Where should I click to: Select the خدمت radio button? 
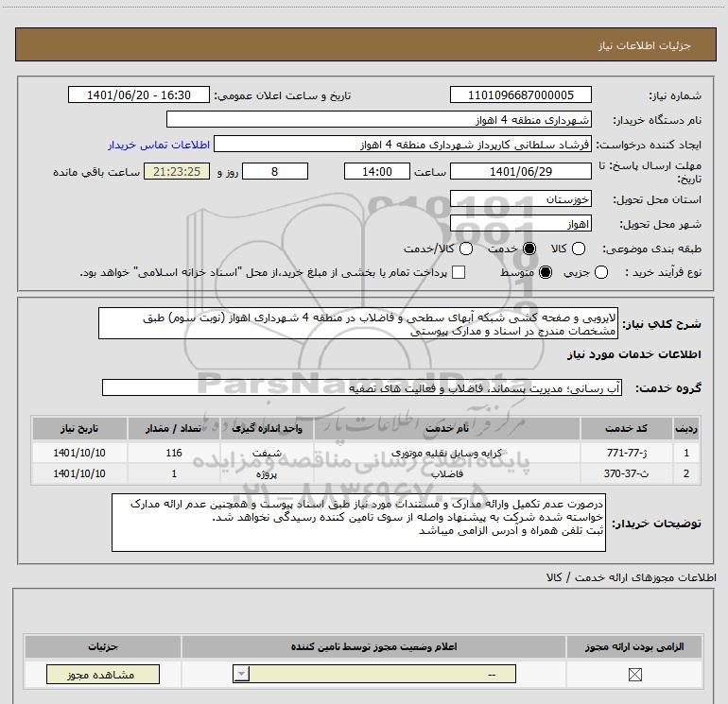tap(529, 249)
